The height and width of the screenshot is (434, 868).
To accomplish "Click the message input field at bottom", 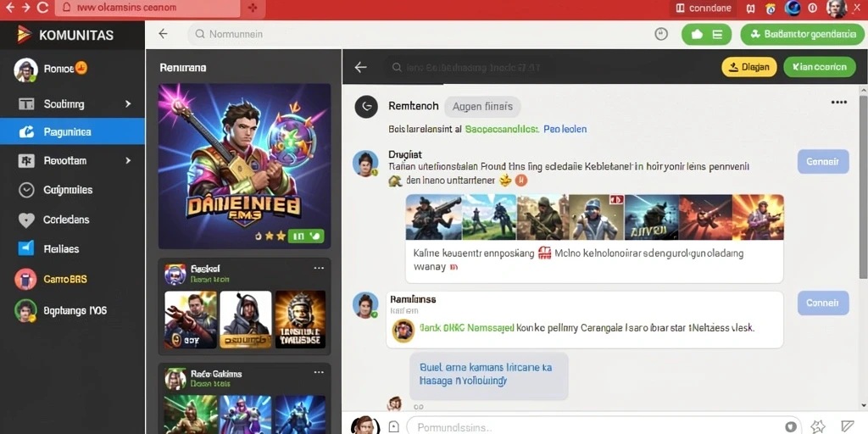I will [x=604, y=427].
